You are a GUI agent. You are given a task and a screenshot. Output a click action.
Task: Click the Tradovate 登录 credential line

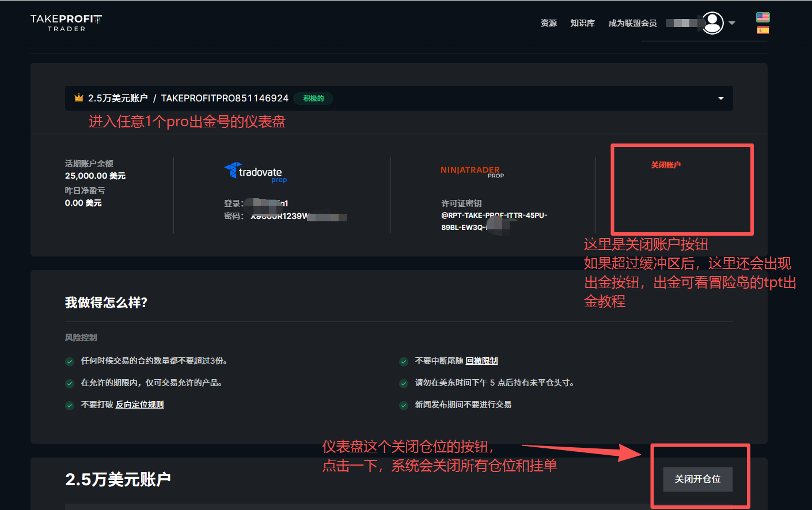256,203
